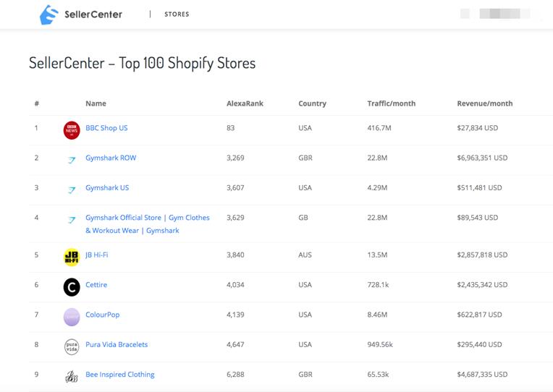Click the BBC News store logo
The image size is (553, 392).
coord(72,130)
